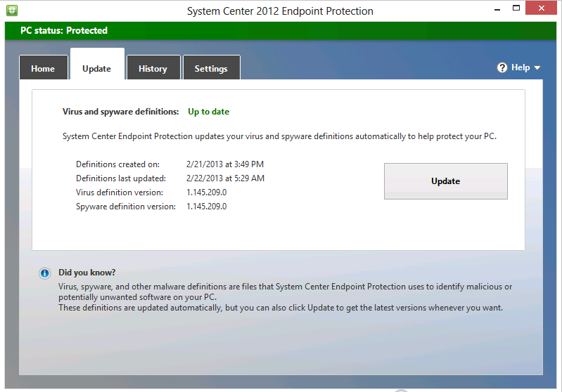Image resolution: width=562 pixels, height=392 pixels.
Task: Click the '2/21/2013 at 3:49 PM' value
Action: [225, 164]
